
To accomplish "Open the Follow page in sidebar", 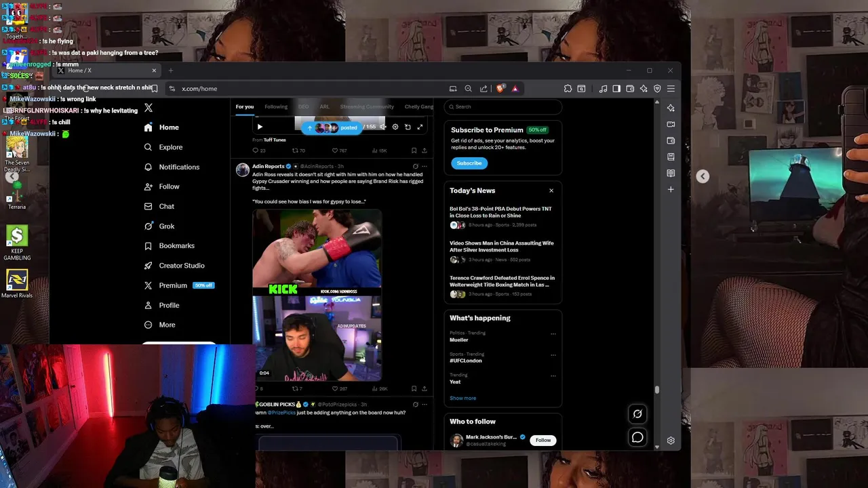I will click(x=162, y=186).
